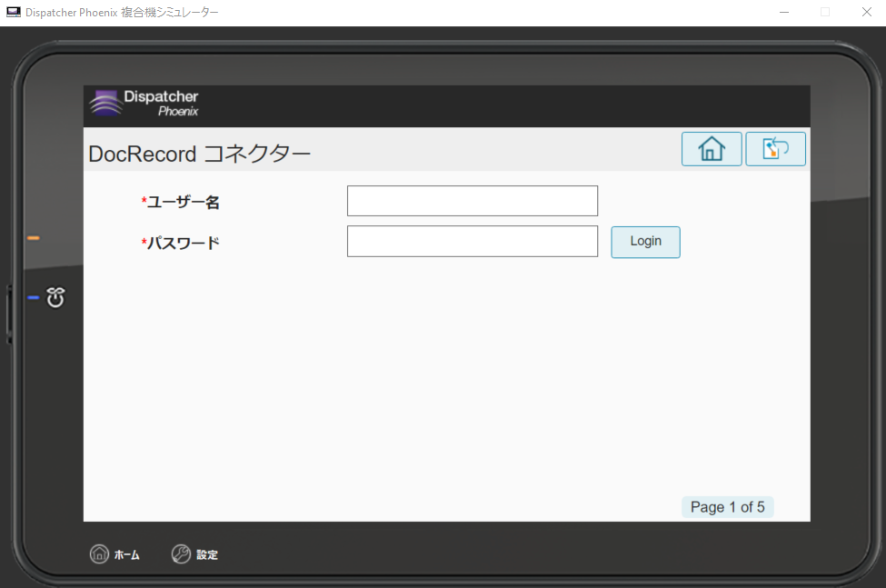Click the Dispatcher Phoenix logo
Screen dimensions: 886x588
(144, 104)
